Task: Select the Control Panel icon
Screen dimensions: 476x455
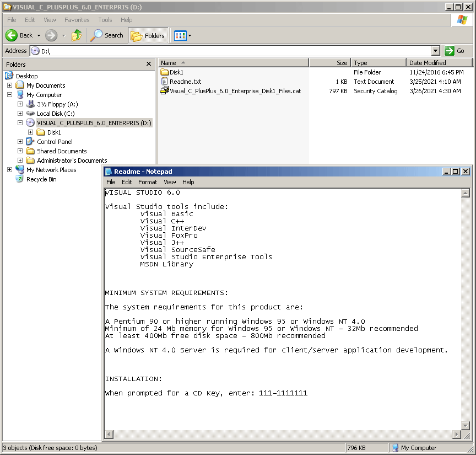Action: tap(30, 141)
